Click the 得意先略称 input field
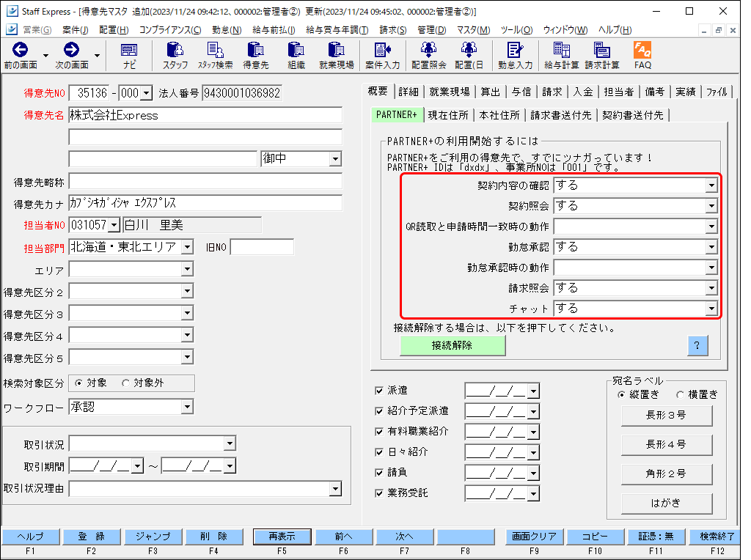This screenshot has width=751, height=560. pos(205,181)
